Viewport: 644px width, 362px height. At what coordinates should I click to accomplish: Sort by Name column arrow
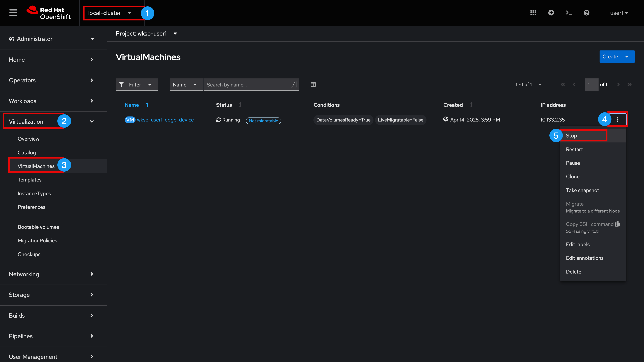click(x=147, y=105)
